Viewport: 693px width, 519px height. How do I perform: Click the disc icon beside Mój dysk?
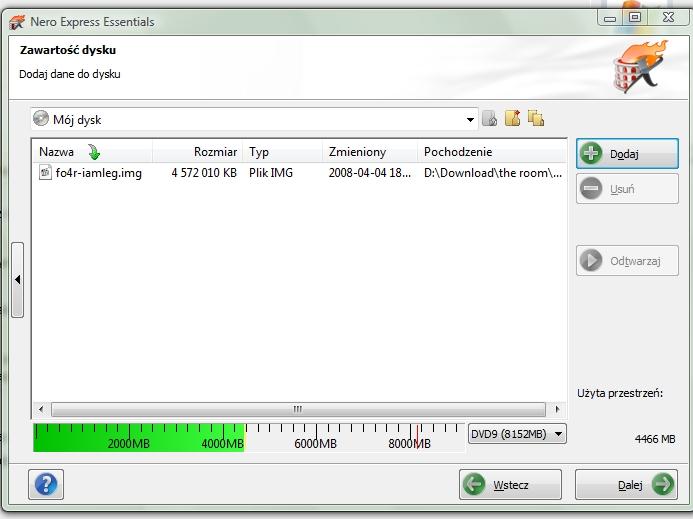(41, 118)
